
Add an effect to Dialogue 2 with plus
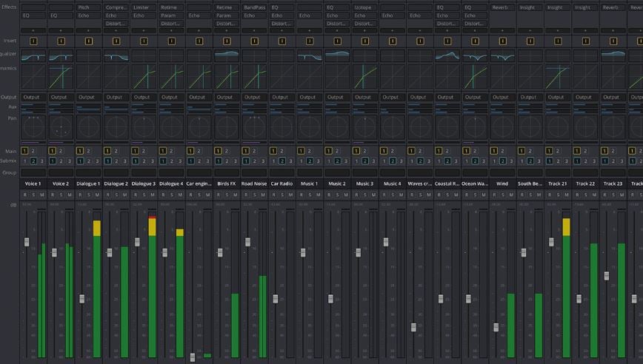pyautogui.click(x=116, y=31)
